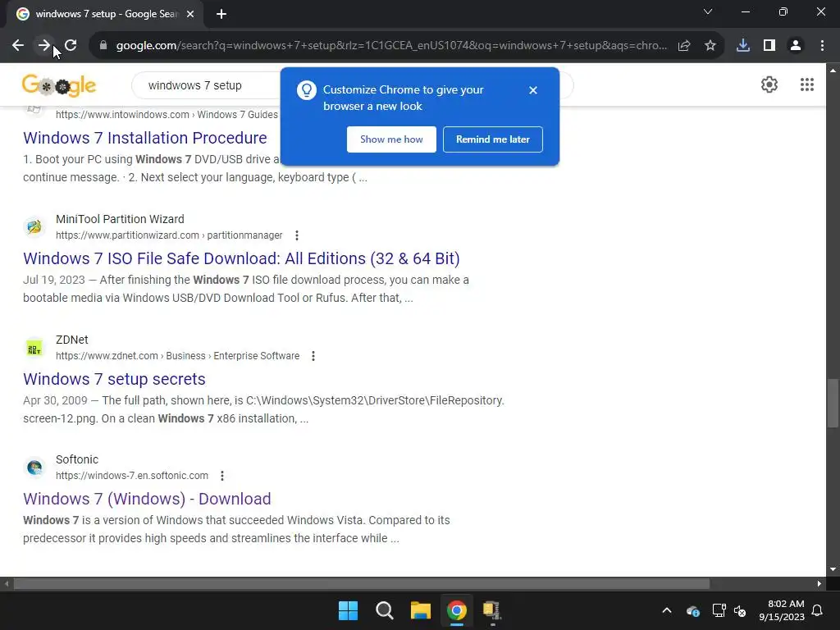Click the Softonic favicon

click(x=34, y=468)
